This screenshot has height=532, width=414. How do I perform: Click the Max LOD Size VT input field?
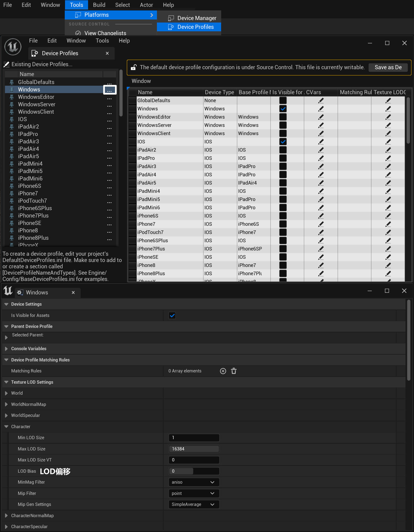click(x=194, y=460)
